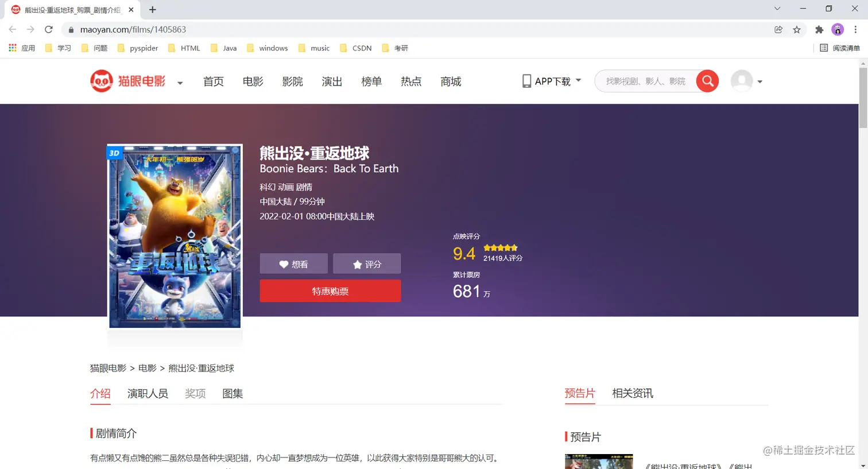Expand the APP下载 dropdown arrow

tap(578, 80)
